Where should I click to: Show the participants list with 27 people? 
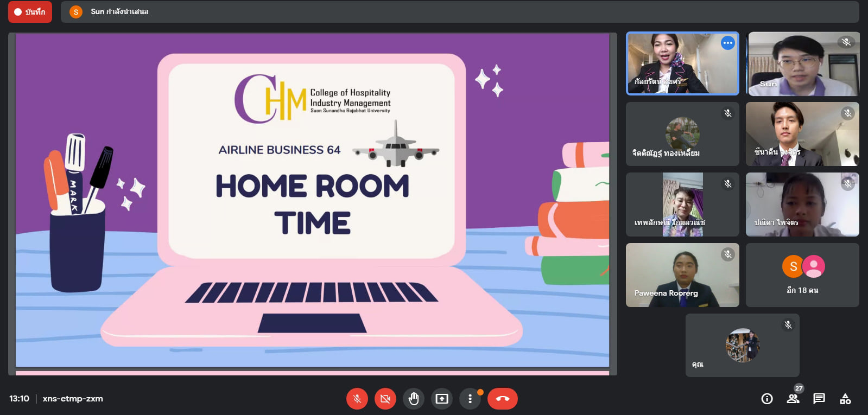(793, 399)
